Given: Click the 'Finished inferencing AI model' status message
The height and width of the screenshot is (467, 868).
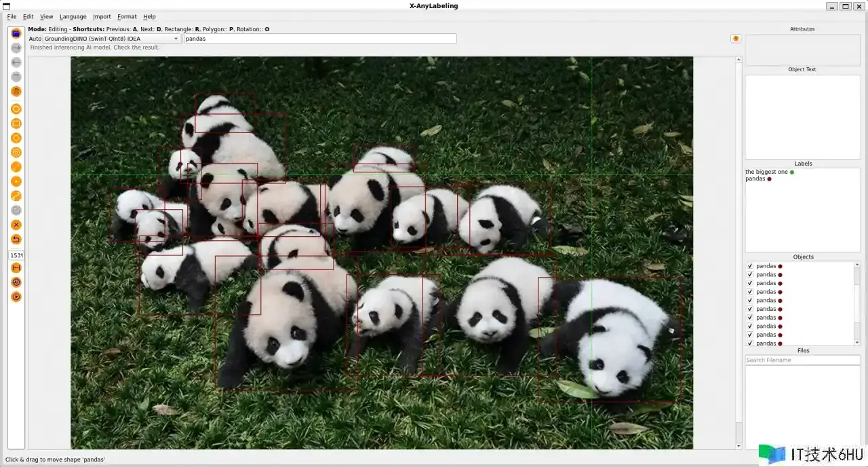Looking at the screenshot, I should pyautogui.click(x=95, y=48).
